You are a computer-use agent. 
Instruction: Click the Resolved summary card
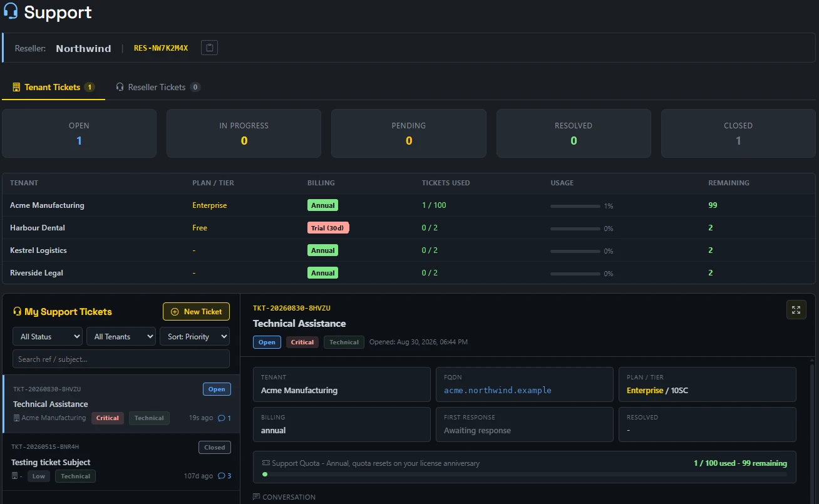(574, 133)
